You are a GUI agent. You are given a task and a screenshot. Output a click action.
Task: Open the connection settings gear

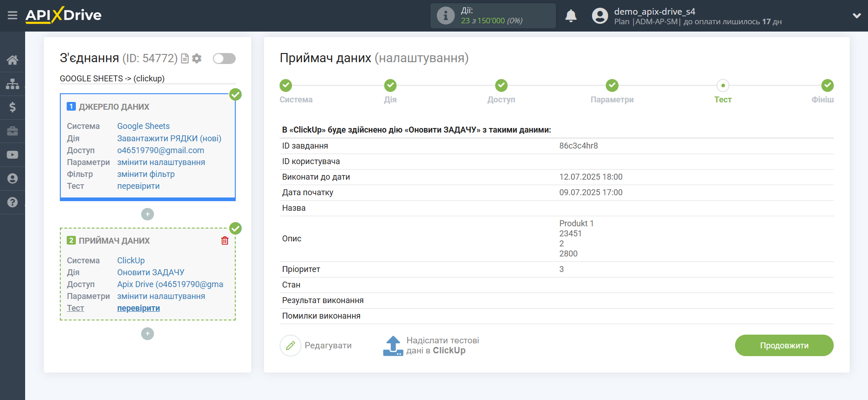pyautogui.click(x=197, y=59)
